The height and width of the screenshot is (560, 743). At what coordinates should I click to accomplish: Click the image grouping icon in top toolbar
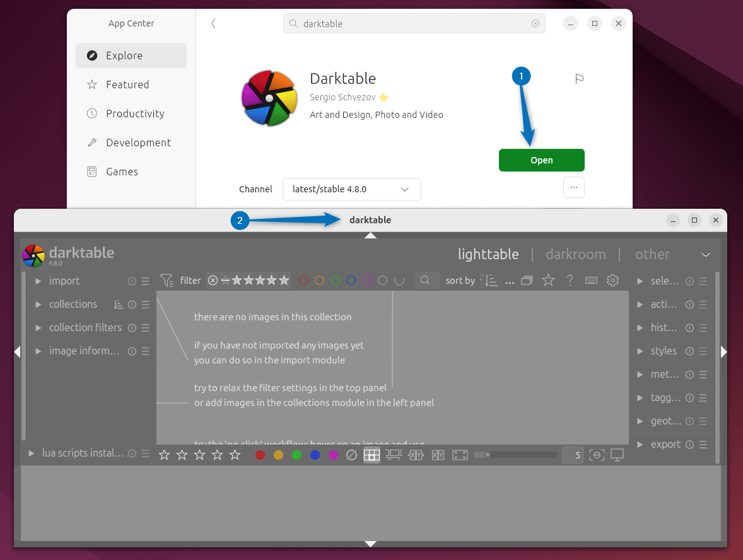pyautogui.click(x=527, y=280)
